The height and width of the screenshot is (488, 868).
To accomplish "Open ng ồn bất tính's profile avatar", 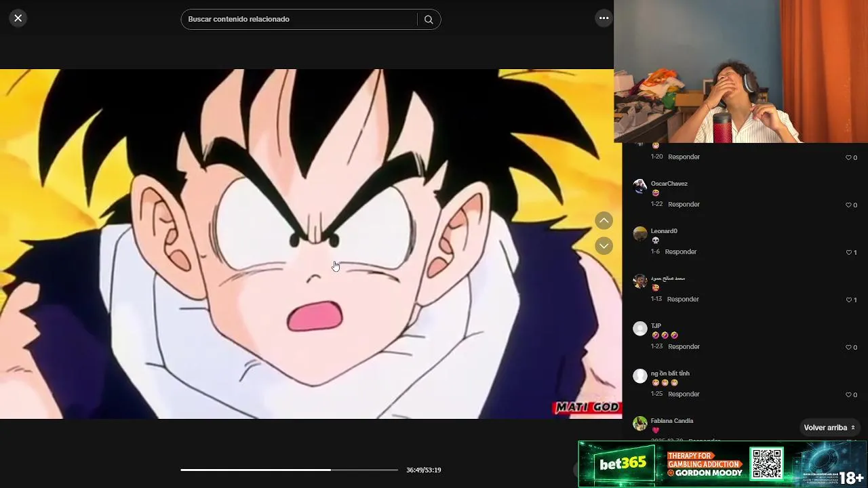I will point(640,376).
